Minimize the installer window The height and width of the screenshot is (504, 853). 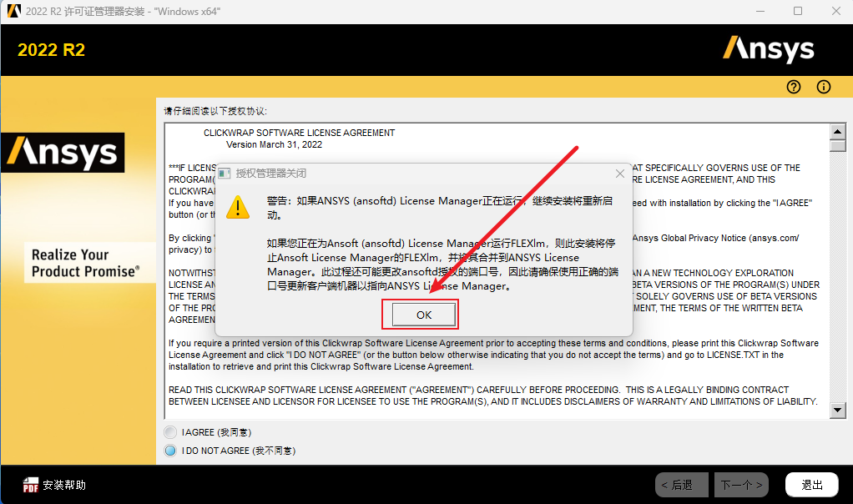pyautogui.click(x=760, y=11)
